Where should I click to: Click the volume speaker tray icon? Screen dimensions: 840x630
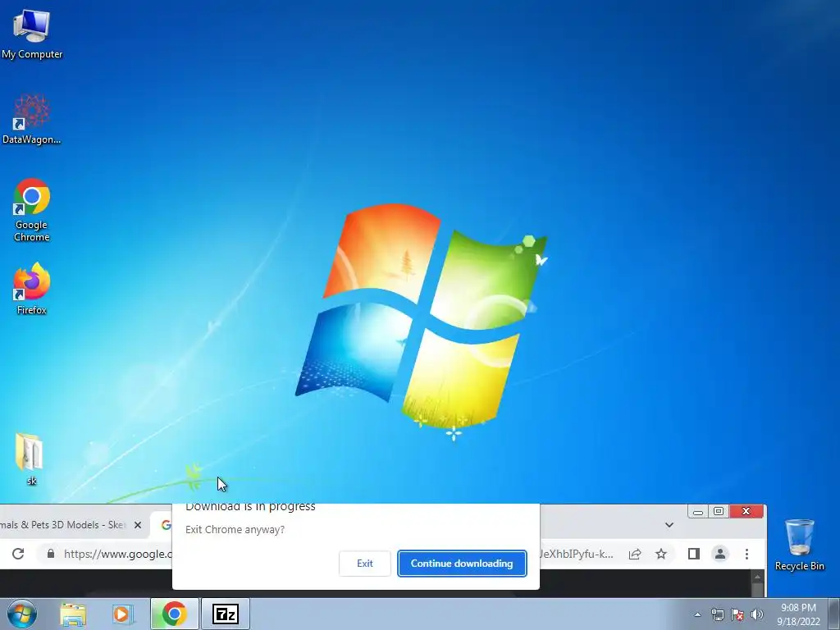coord(756,614)
